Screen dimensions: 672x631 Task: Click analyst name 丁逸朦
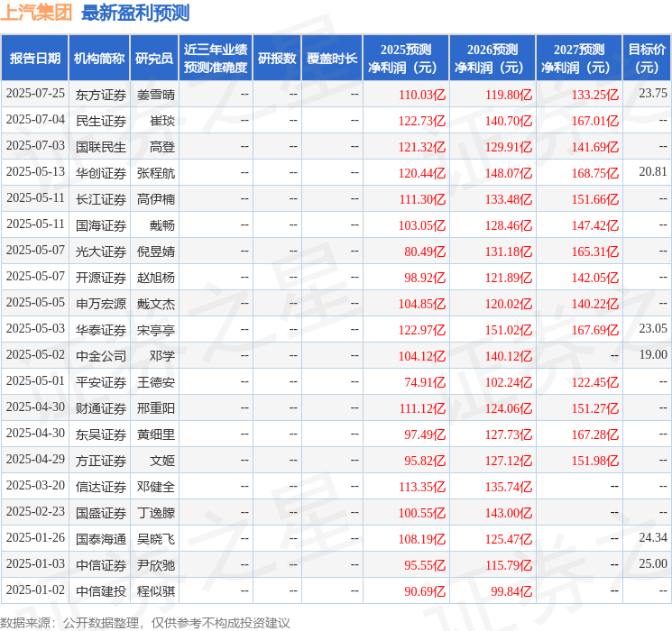[156, 513]
